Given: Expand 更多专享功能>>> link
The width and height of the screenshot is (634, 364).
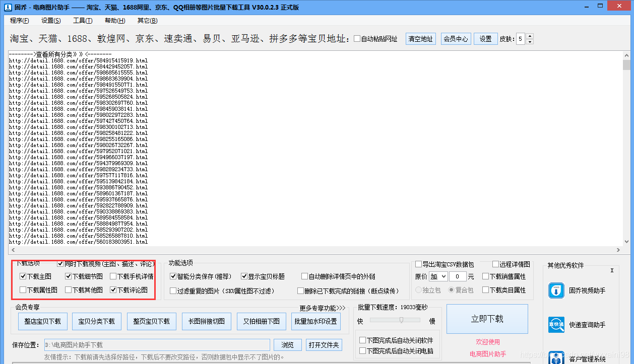Looking at the screenshot, I should (323, 308).
